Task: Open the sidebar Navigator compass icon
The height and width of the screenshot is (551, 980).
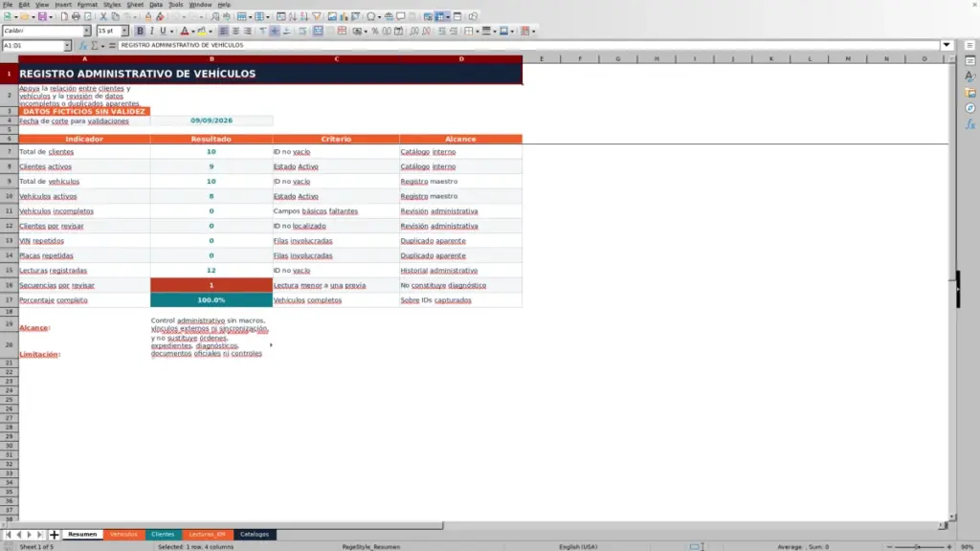Action: (970, 108)
